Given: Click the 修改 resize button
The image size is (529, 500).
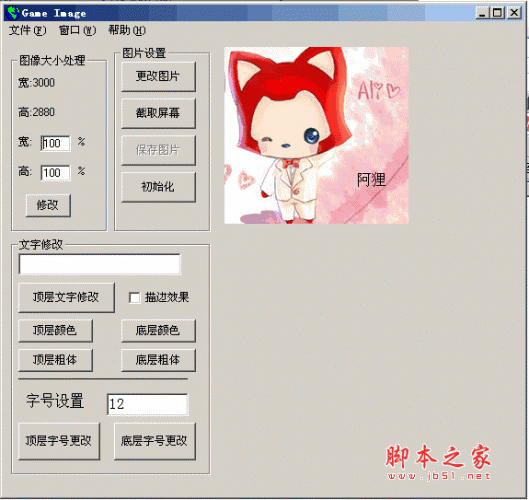Looking at the screenshot, I should point(48,205).
